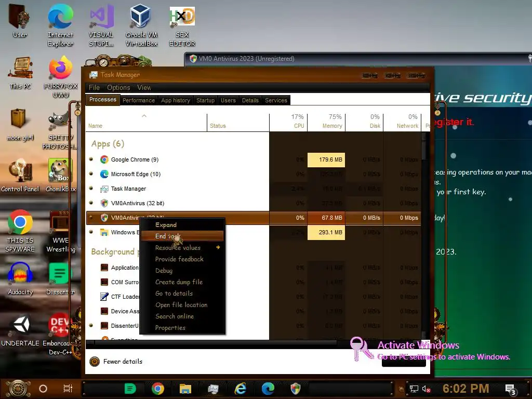
Task: Toggle the muted volume tray icon
Action: click(426, 389)
